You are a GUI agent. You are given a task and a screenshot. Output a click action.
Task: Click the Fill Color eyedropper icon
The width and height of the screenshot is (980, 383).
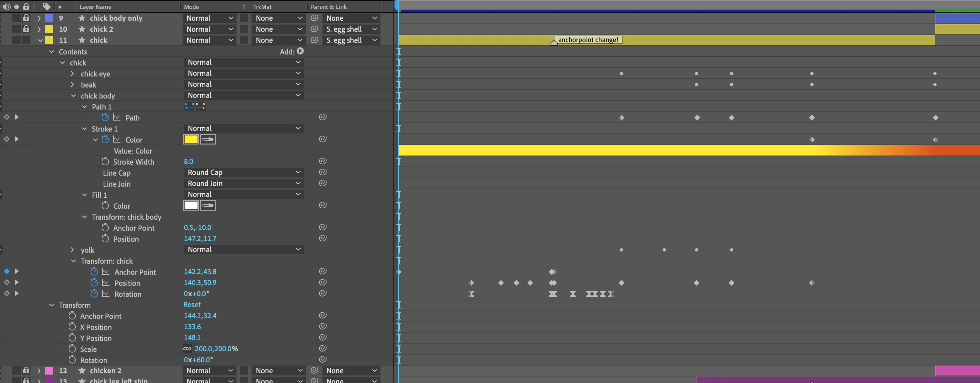click(x=208, y=205)
